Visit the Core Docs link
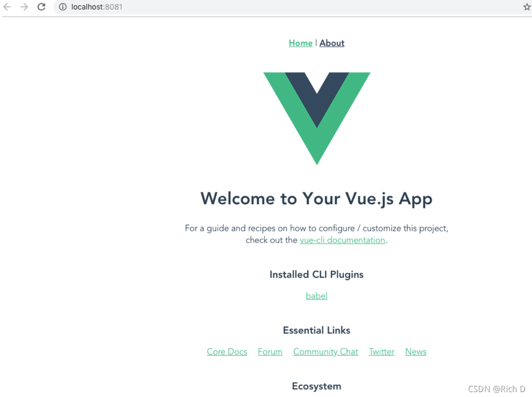The image size is (532, 397). tap(227, 352)
